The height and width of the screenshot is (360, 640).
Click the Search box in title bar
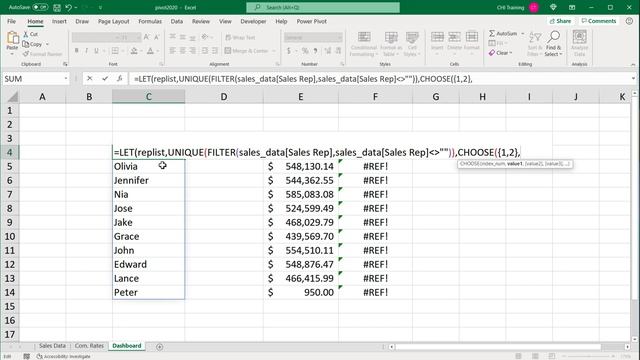coord(323,7)
